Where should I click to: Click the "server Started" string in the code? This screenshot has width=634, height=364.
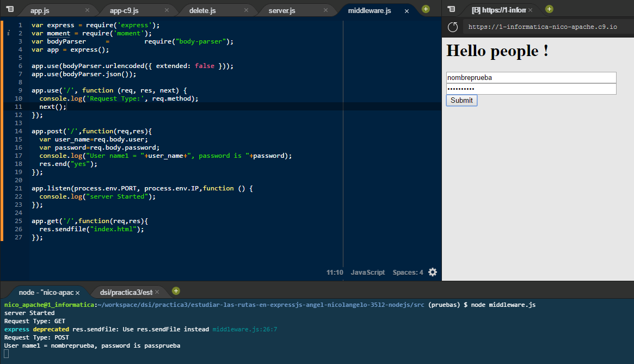point(117,196)
